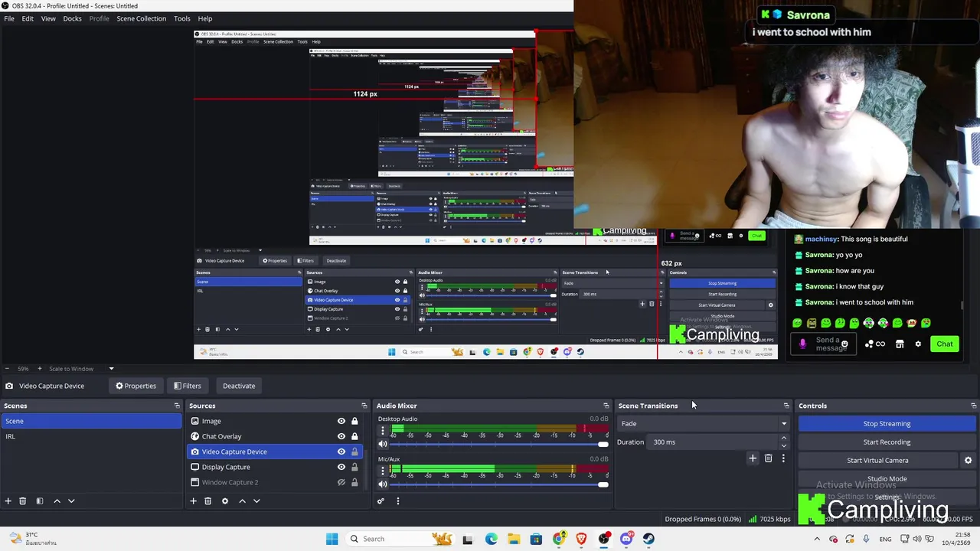Unlock the Chat Overlay source
Viewport: 980px width, 551px height.
[x=354, y=436]
